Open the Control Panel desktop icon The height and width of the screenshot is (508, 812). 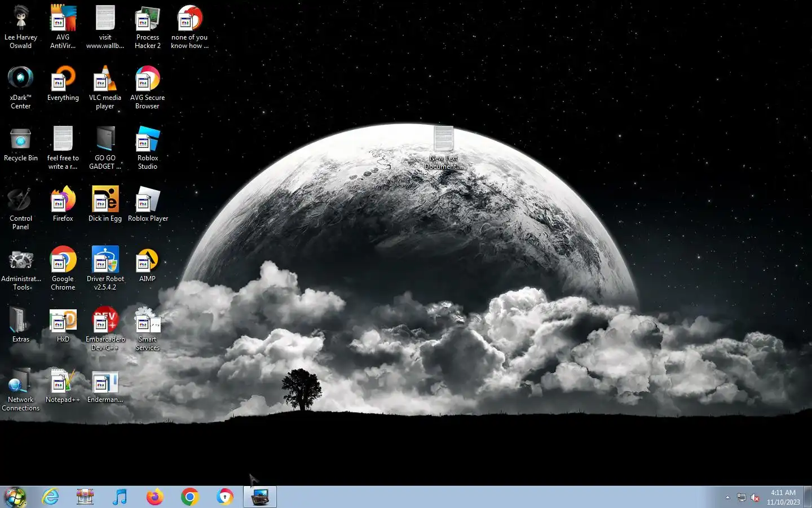(21, 208)
